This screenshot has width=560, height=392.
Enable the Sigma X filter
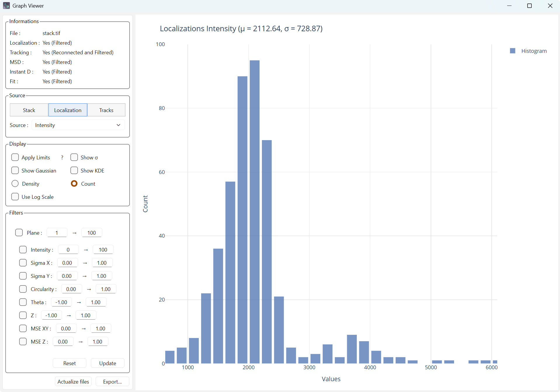(23, 262)
